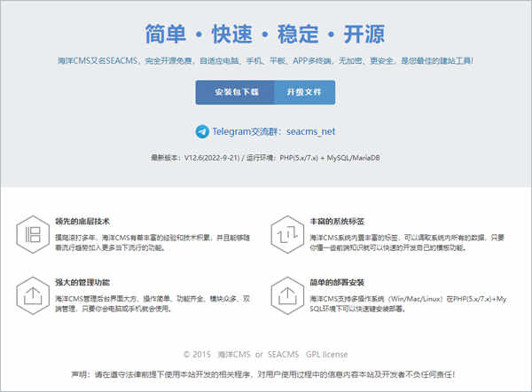Click the 升级文件 upgrade button

point(304,92)
